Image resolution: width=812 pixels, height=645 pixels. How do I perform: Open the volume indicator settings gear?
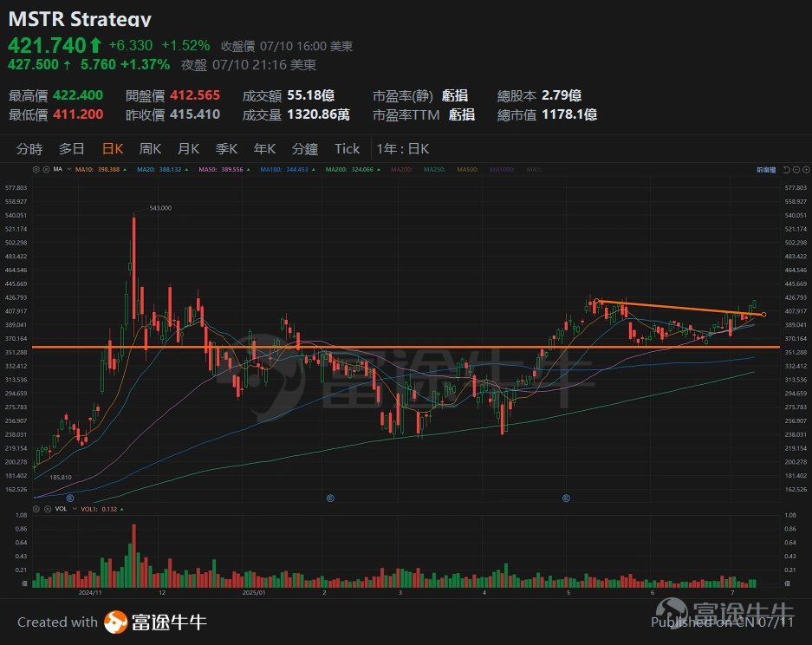click(36, 507)
